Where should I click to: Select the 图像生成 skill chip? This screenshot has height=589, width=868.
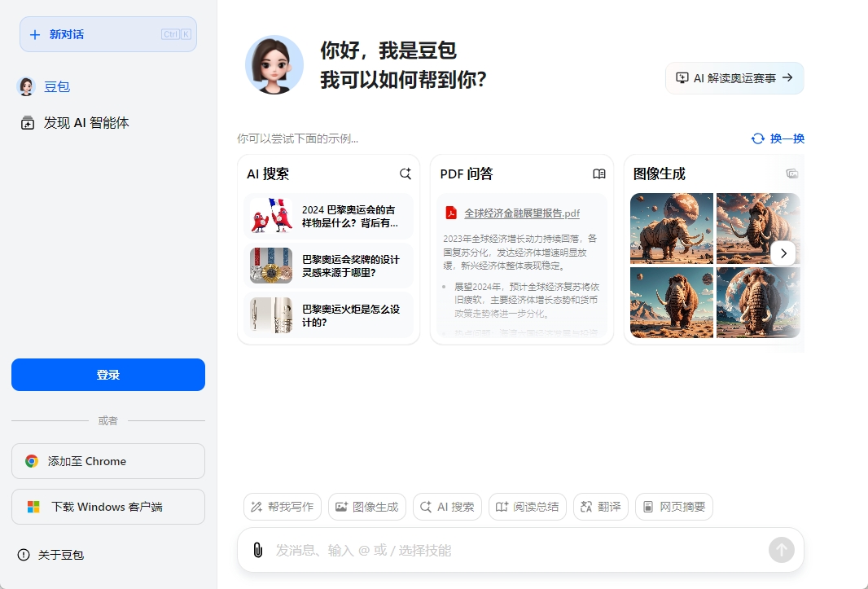coord(367,507)
